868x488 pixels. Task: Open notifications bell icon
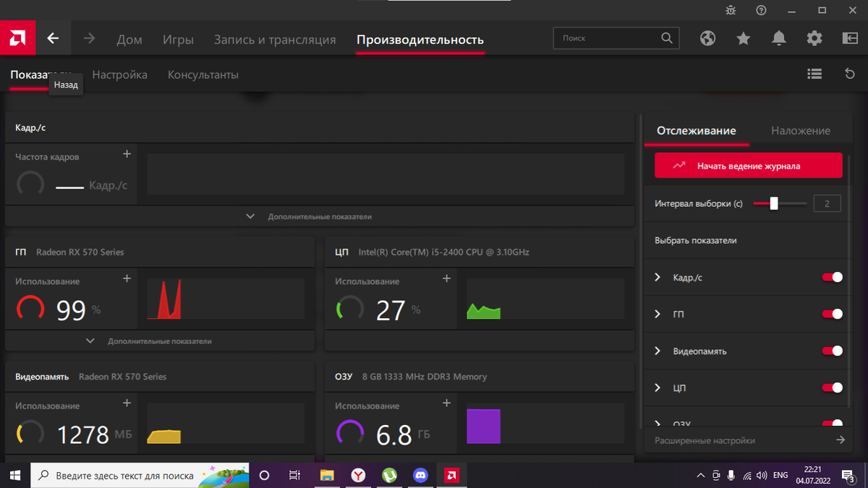[778, 38]
